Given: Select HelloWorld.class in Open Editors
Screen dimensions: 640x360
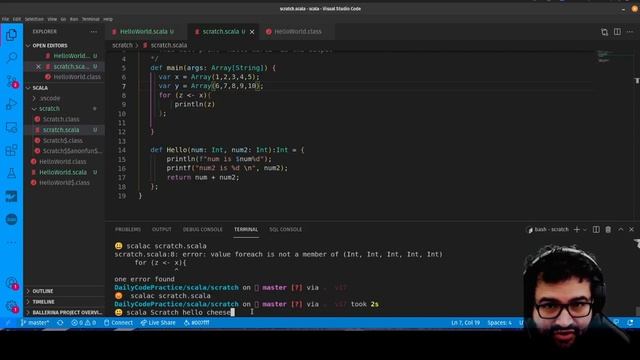Looking at the screenshot, I should (x=77, y=77).
